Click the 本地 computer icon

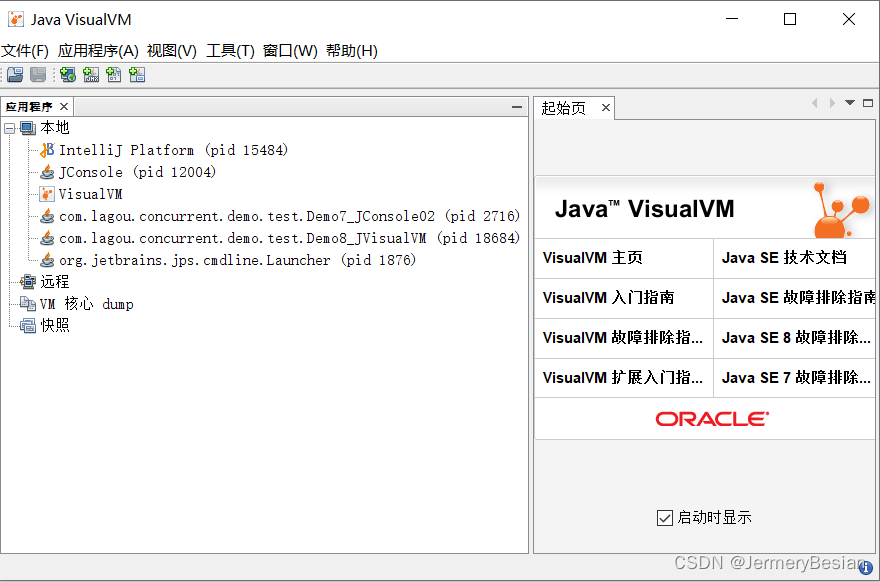(x=28, y=128)
